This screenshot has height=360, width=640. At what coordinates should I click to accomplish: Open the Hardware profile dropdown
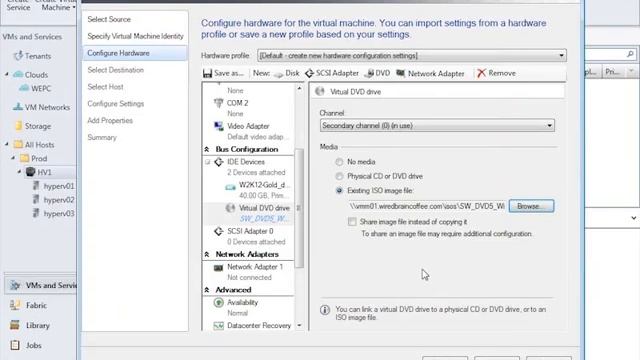(412, 56)
